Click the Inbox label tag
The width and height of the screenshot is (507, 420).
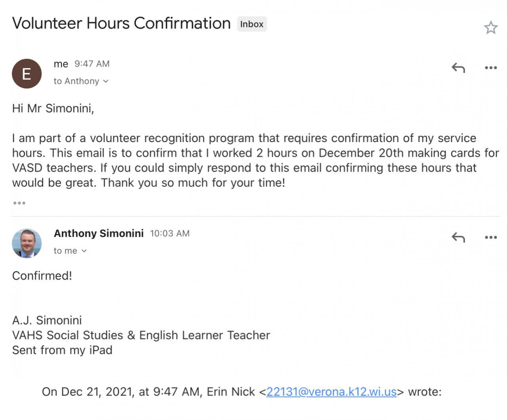(x=252, y=24)
